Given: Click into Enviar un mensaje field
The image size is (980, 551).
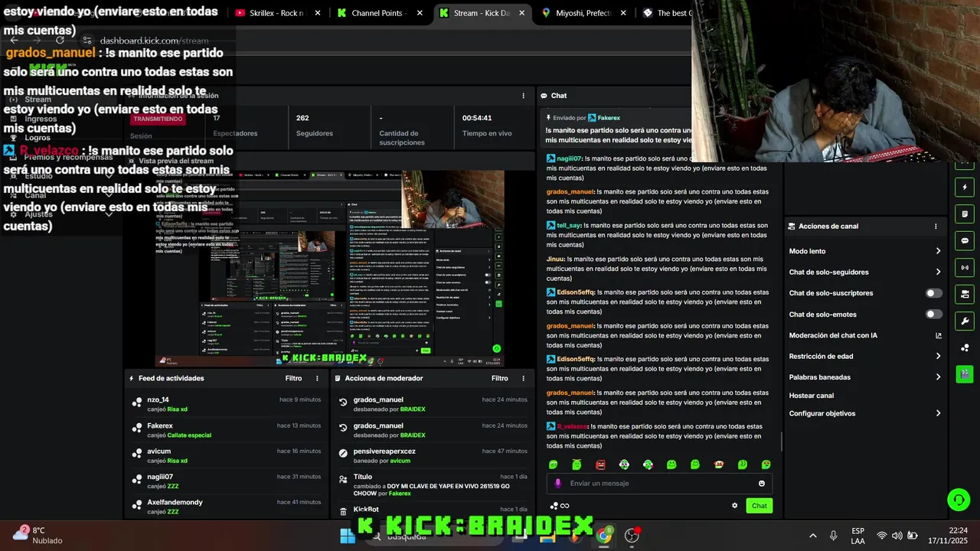Looking at the screenshot, I should (x=658, y=484).
